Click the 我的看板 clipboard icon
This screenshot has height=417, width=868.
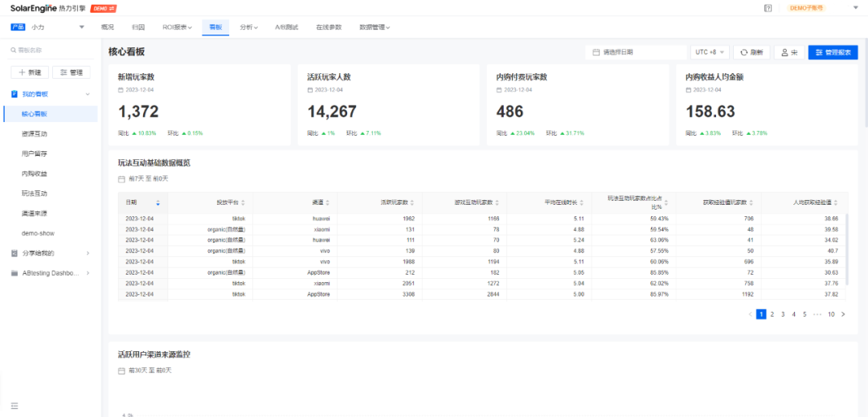(x=14, y=95)
